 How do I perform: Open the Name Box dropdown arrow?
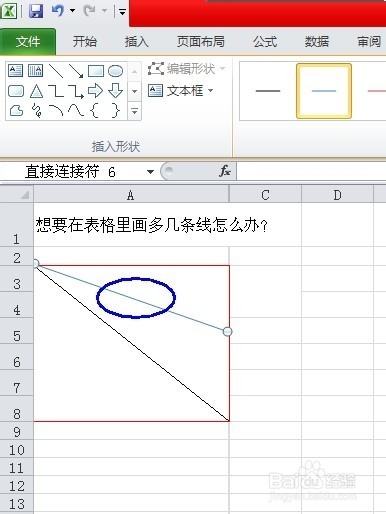[150, 172]
